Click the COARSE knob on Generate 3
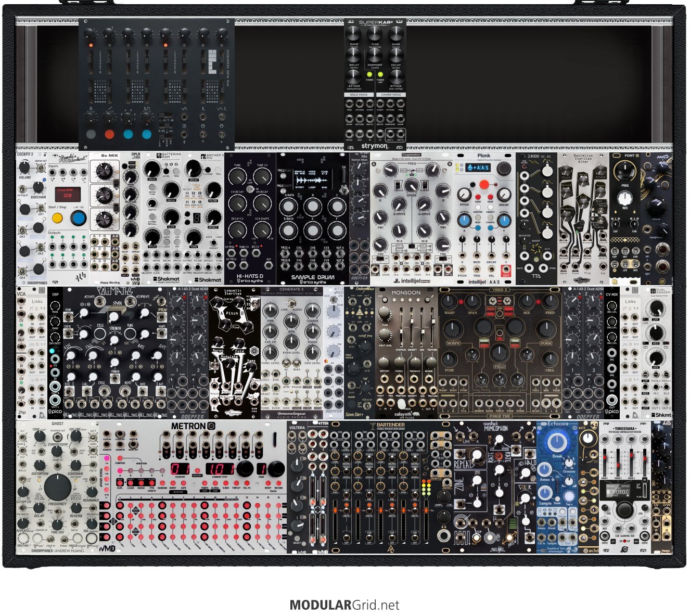Image resolution: width=690 pixels, height=616 pixels. (313, 312)
